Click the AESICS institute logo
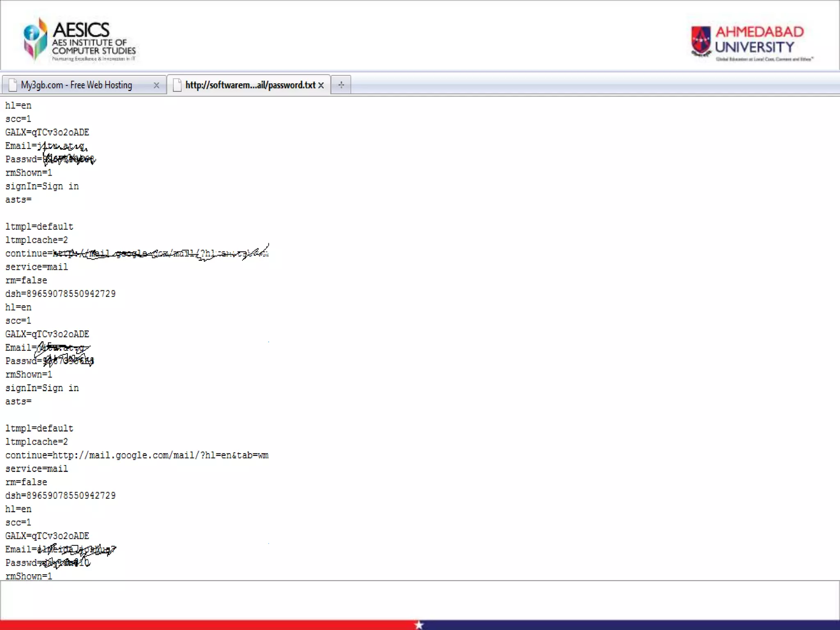Viewport: 840px width, 630px height. click(35, 39)
